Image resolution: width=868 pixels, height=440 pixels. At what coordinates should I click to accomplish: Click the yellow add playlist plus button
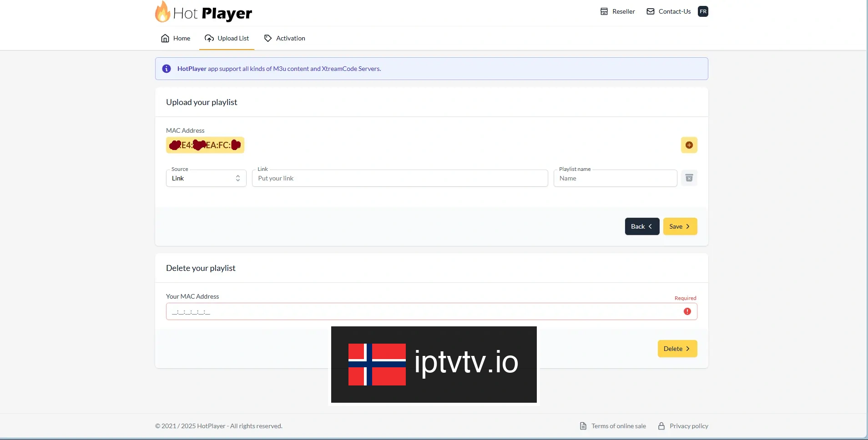[x=689, y=145]
